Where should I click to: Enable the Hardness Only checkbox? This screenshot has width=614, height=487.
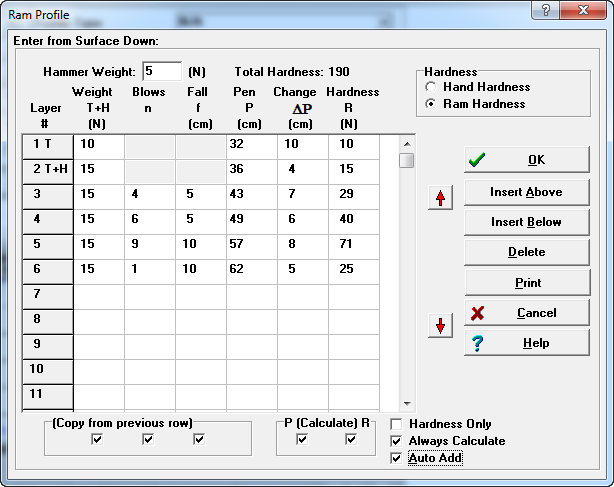pyautogui.click(x=396, y=424)
